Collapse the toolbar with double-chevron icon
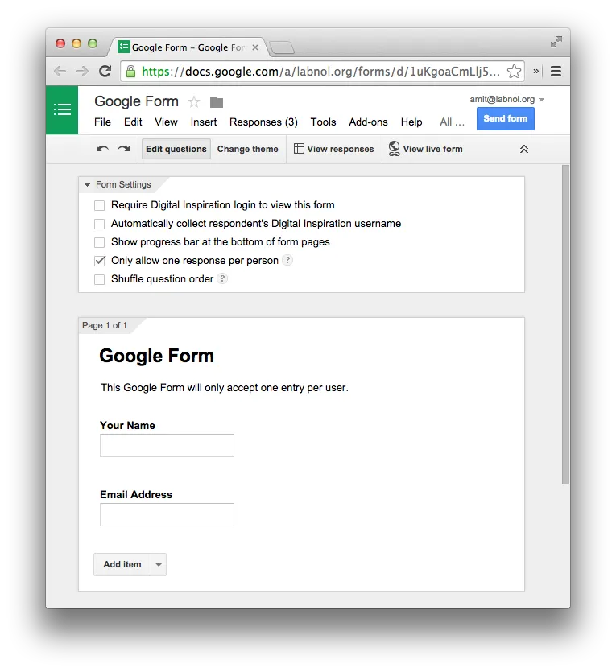The width and height of the screenshot is (616, 672). pyautogui.click(x=524, y=149)
